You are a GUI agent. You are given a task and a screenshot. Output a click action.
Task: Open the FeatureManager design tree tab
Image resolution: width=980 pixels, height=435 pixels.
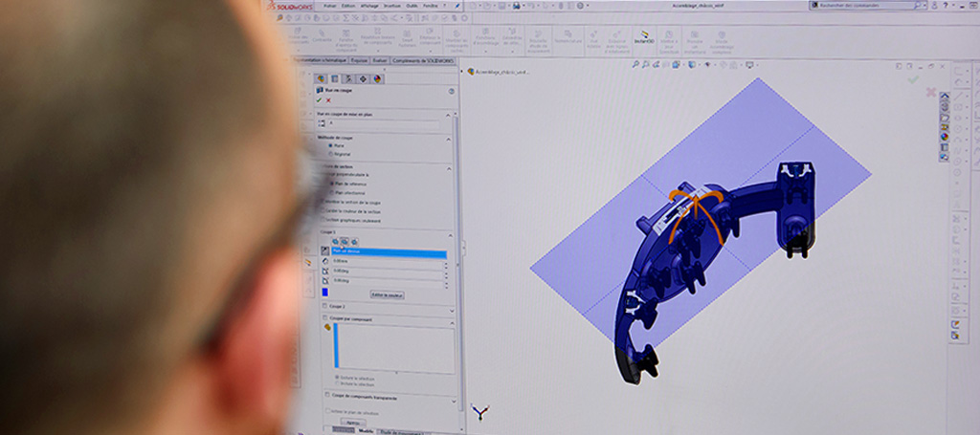pos(321,78)
